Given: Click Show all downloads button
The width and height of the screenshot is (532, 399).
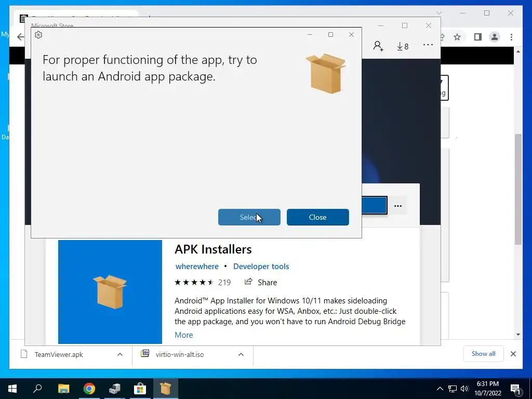Looking at the screenshot, I should [484, 353].
